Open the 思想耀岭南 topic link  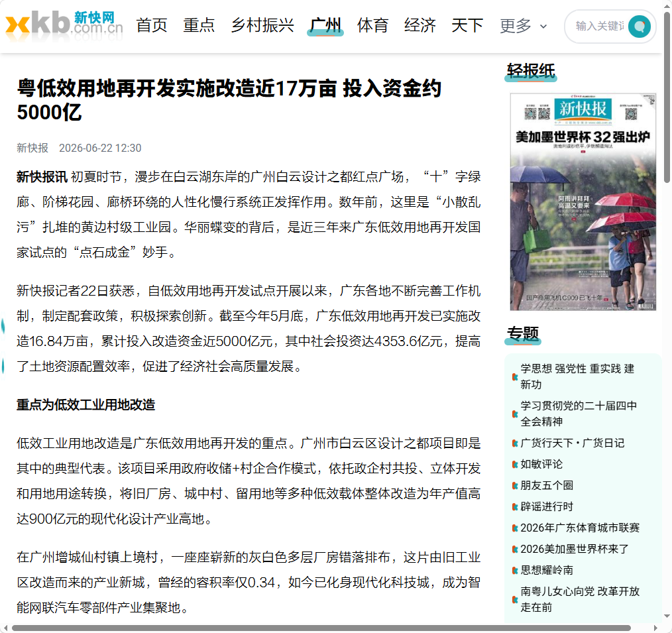click(547, 570)
